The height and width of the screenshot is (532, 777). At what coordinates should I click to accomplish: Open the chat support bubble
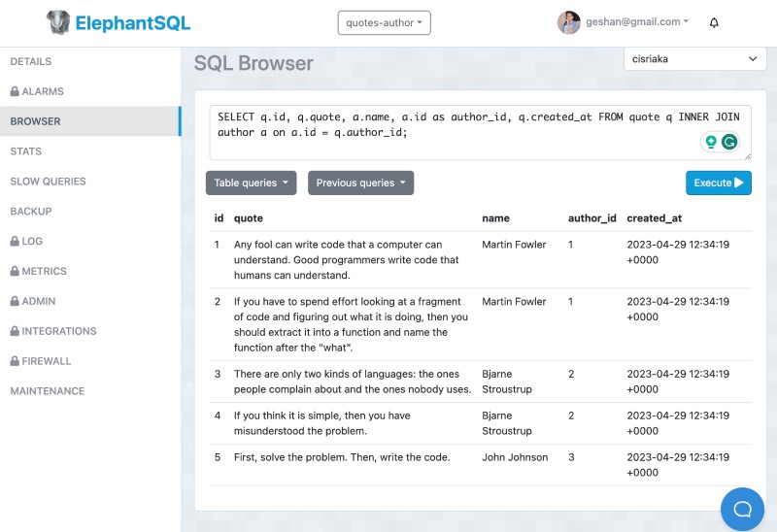pos(743,508)
